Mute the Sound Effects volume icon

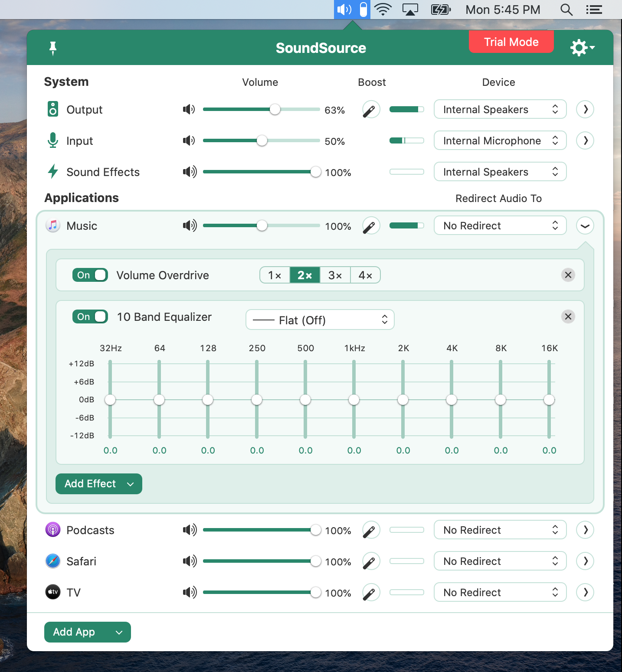[x=190, y=172]
